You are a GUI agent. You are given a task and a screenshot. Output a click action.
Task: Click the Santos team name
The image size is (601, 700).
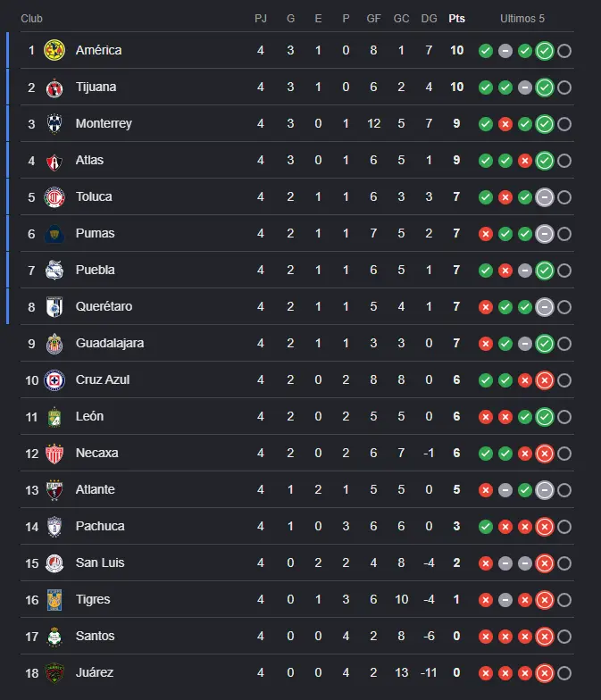[x=95, y=636]
